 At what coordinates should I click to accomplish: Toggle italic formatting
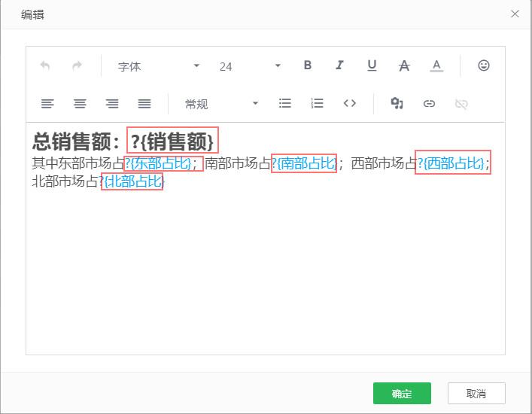pyautogui.click(x=339, y=65)
